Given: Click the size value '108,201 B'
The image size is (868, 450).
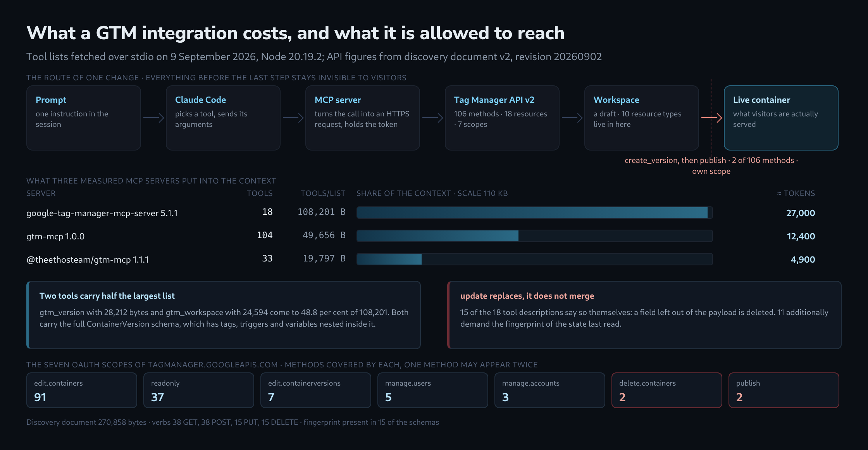Looking at the screenshot, I should (321, 212).
